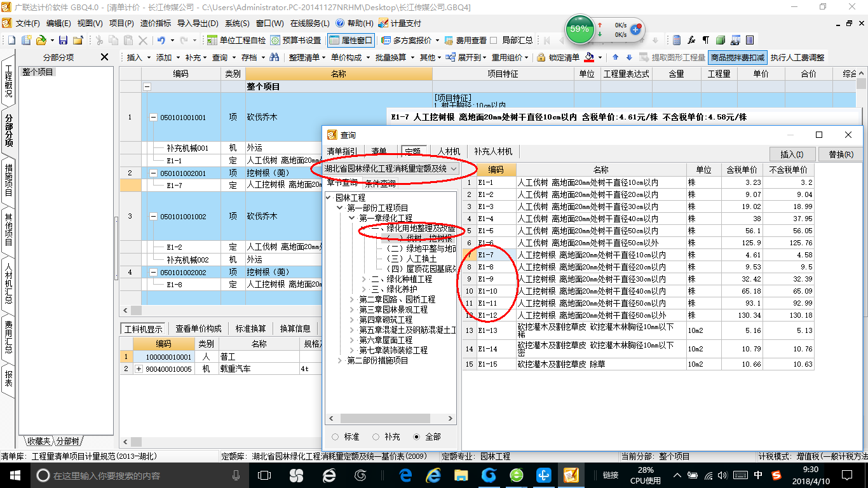Click the blue move-down arrow icon

click(x=629, y=57)
